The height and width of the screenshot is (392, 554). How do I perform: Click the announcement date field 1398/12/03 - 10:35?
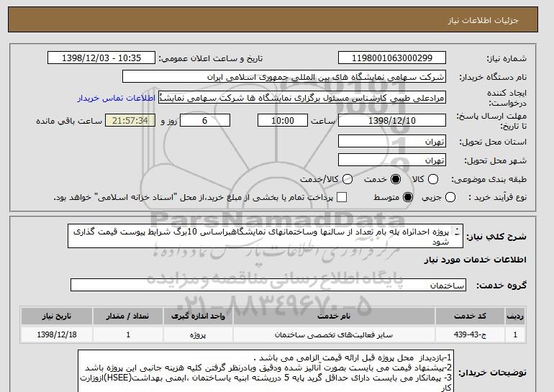(x=101, y=58)
